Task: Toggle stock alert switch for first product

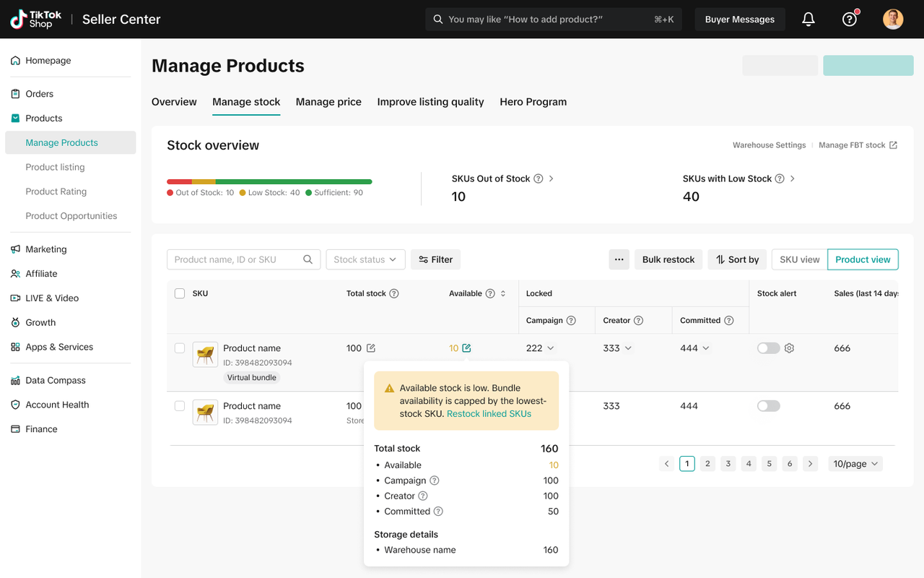Action: click(768, 348)
